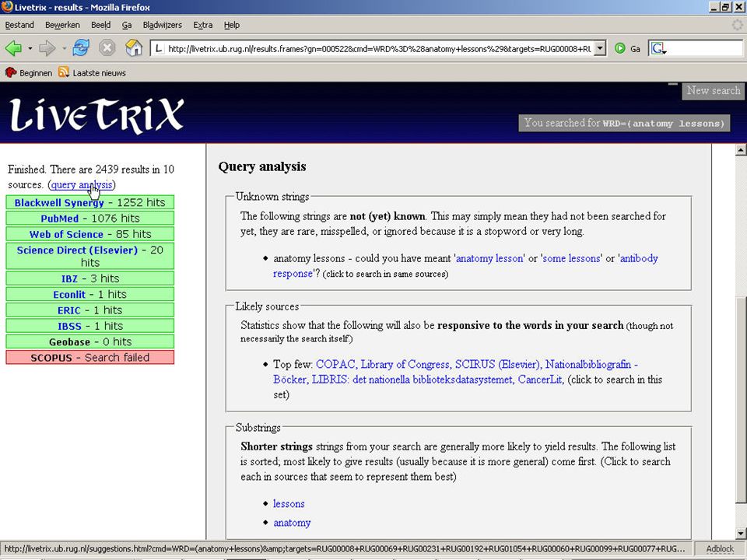Click the 'lessons' substring link
This screenshot has height=560, width=747.
289,504
